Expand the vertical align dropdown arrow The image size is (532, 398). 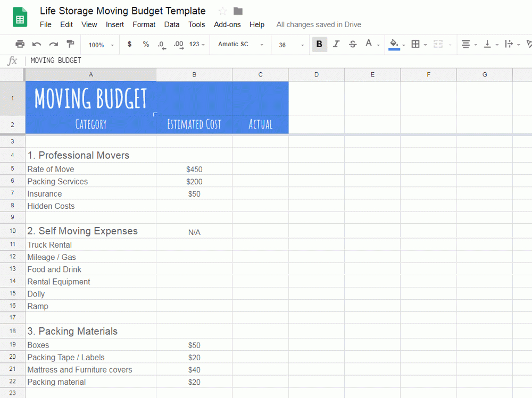[497, 45]
